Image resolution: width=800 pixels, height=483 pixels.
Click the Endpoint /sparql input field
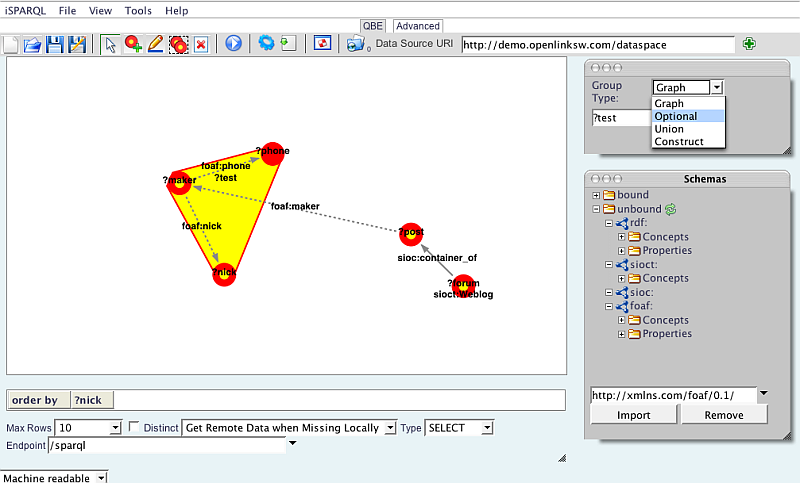(167, 445)
